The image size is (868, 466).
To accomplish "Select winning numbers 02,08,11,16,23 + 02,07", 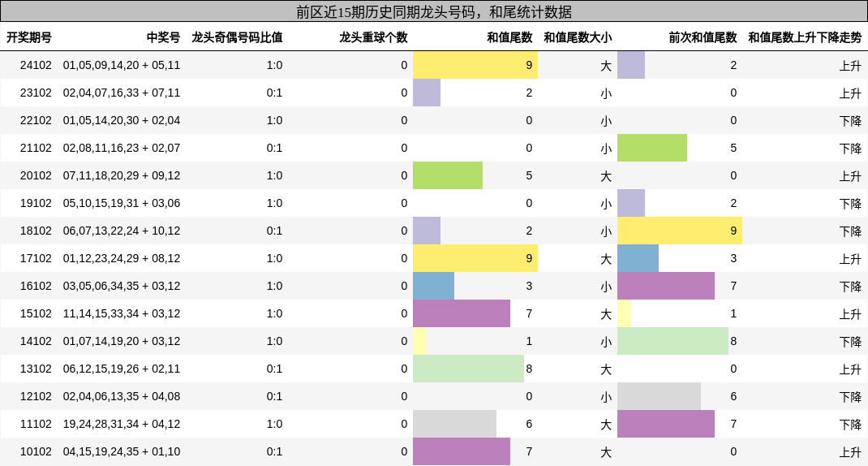I will pos(121,148).
